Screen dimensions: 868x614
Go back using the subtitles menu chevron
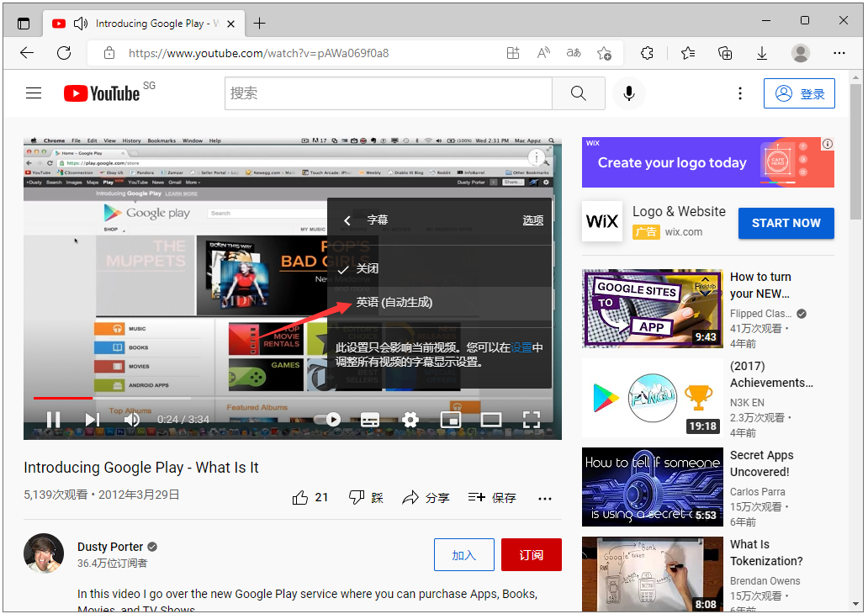(x=347, y=220)
